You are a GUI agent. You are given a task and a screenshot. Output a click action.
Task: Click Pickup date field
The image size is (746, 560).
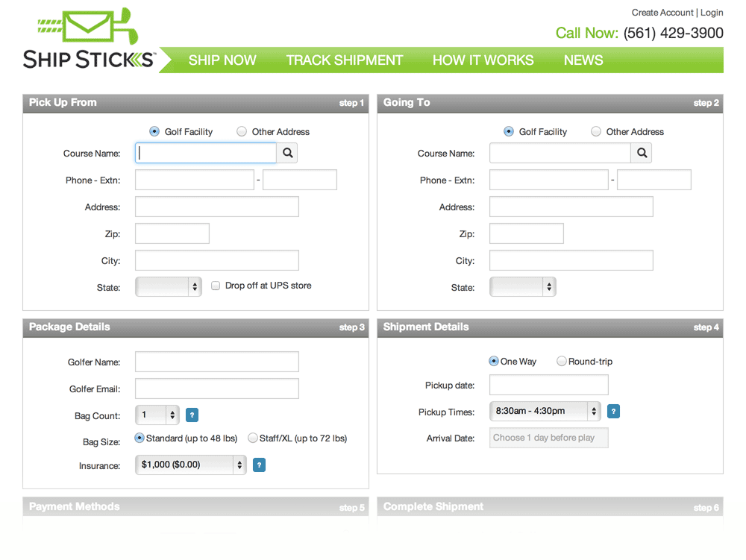click(x=549, y=385)
